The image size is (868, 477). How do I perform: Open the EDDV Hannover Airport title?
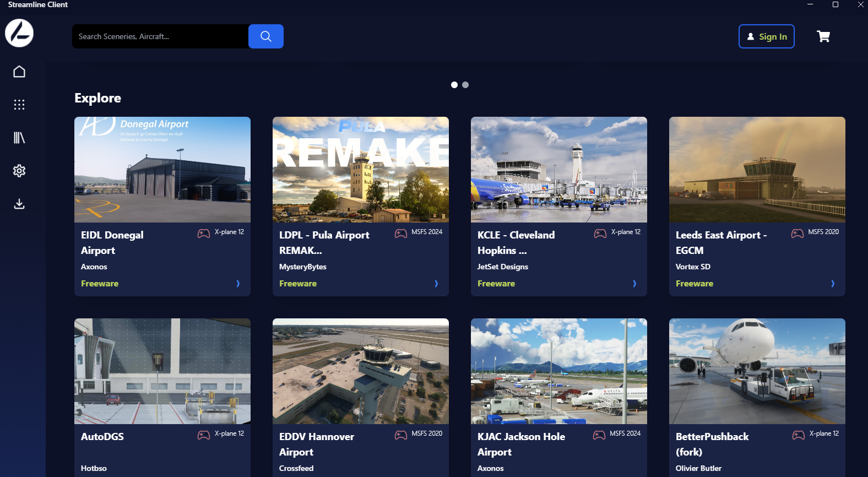click(x=317, y=444)
